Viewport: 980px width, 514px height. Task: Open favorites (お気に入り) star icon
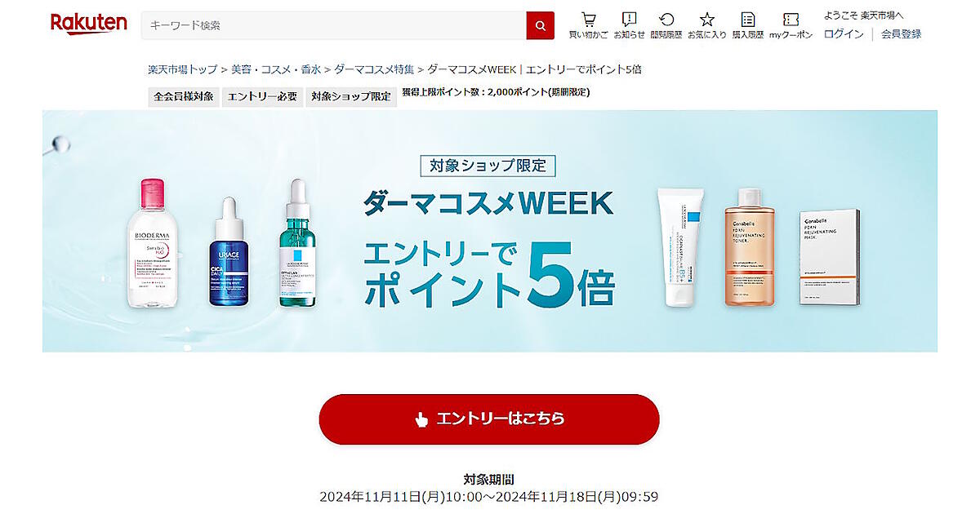coord(707,24)
